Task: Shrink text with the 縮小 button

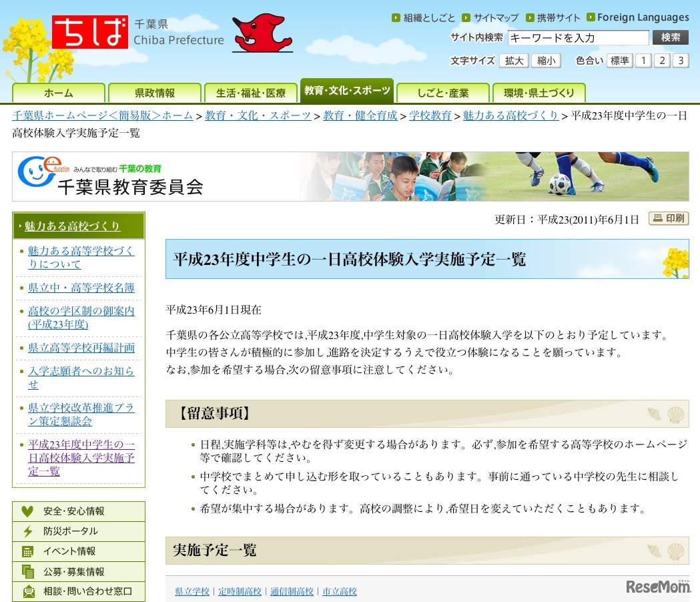Action: 546,61
